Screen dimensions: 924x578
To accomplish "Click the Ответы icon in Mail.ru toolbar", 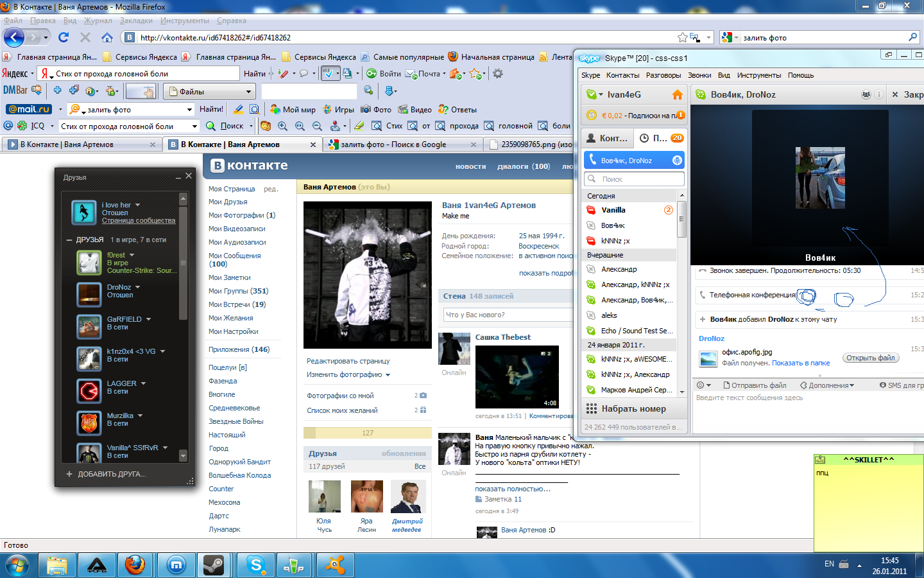I will click(x=443, y=109).
